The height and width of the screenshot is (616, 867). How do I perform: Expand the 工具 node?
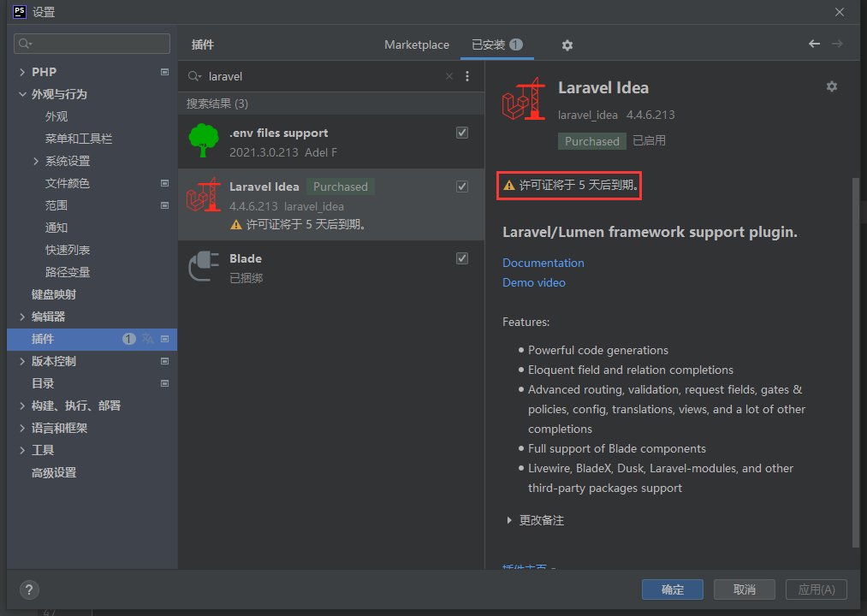pos(22,450)
